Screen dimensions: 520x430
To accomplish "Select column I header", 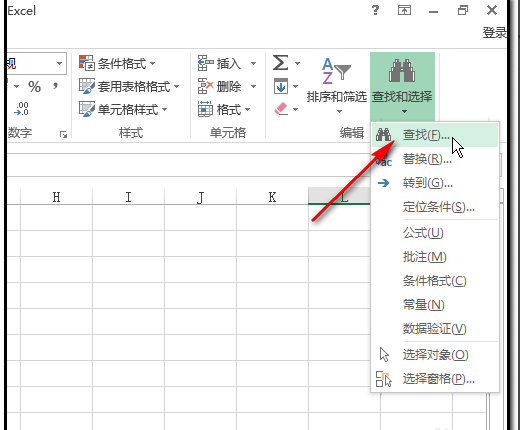I will point(128,197).
